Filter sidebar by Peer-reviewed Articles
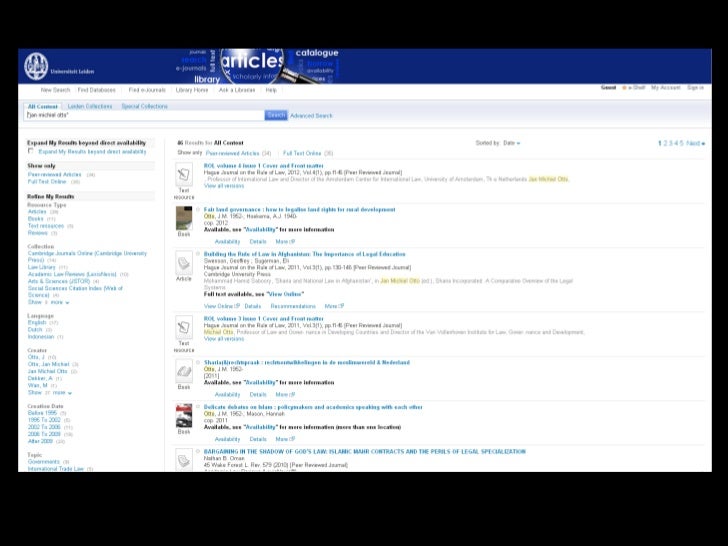 click(x=54, y=175)
